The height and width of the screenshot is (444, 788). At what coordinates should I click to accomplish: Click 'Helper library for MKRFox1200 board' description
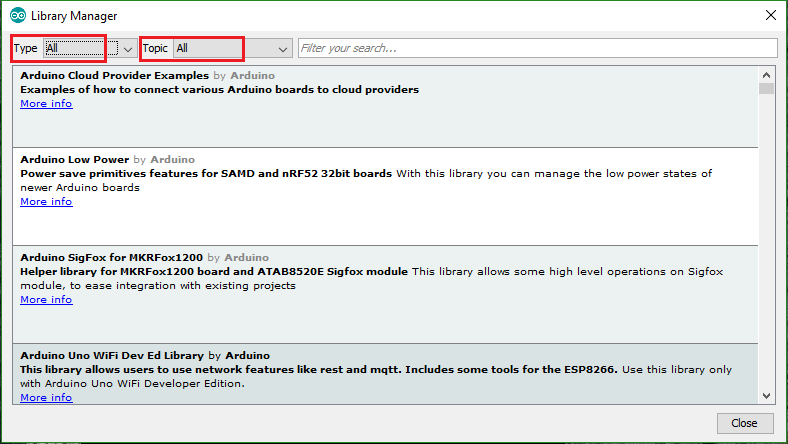214,272
